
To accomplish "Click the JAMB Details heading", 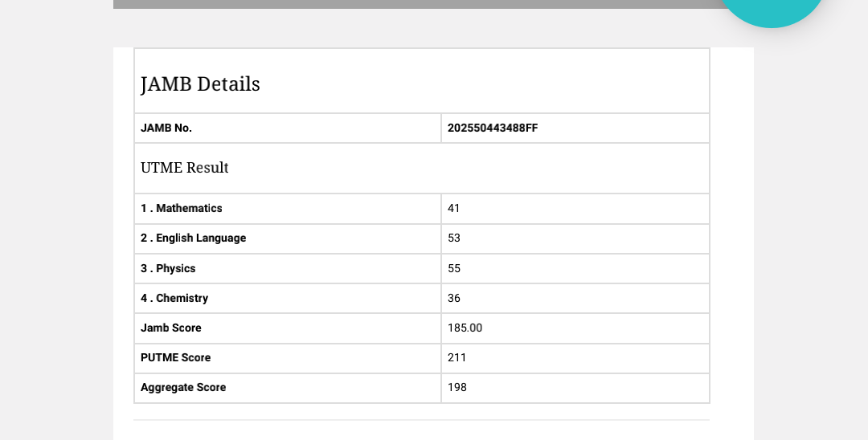I will click(x=200, y=84).
